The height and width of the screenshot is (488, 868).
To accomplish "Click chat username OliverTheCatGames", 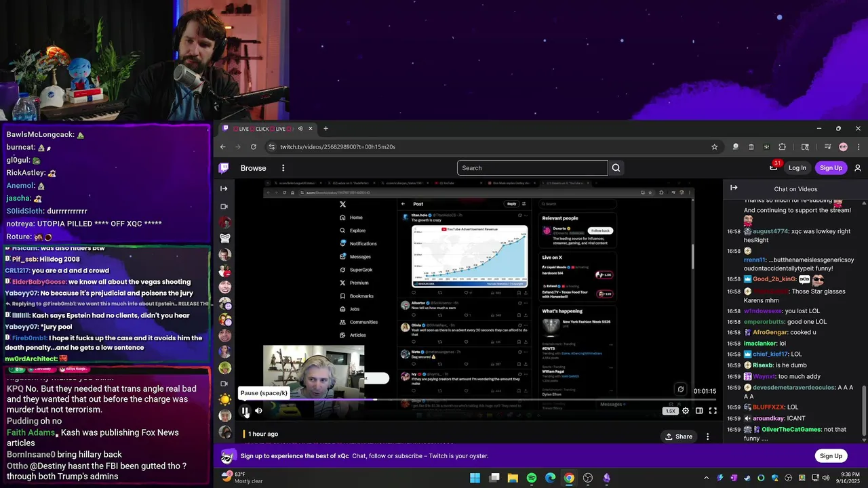I will pos(791,430).
